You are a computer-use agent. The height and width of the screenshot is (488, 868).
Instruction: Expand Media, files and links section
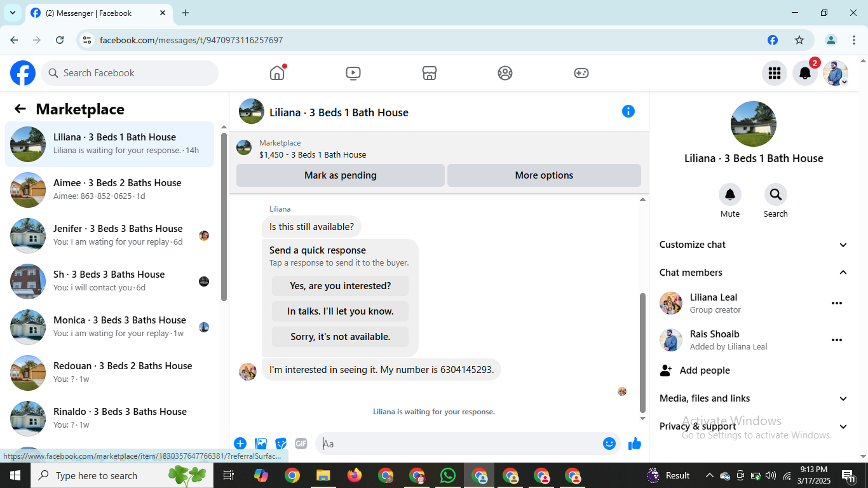tap(754, 398)
